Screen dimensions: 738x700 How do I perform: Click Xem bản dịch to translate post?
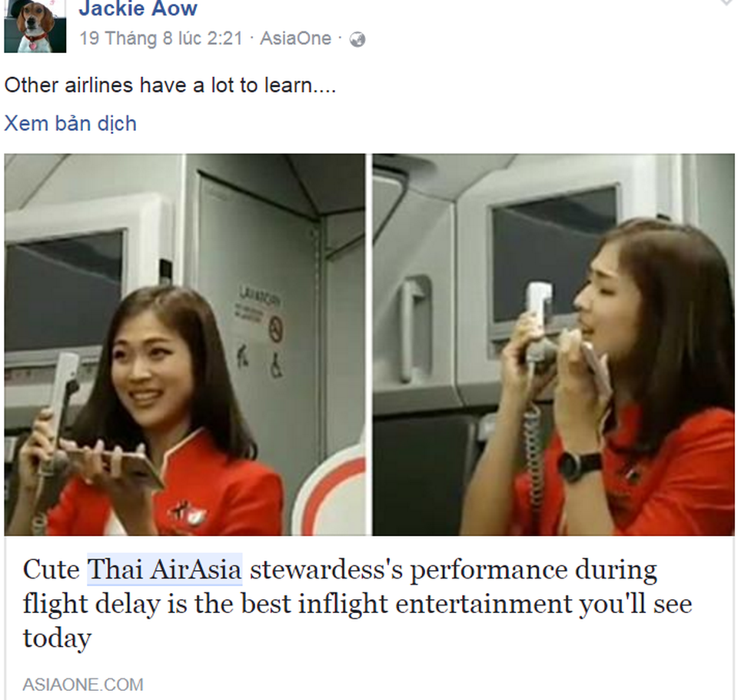click(x=70, y=123)
